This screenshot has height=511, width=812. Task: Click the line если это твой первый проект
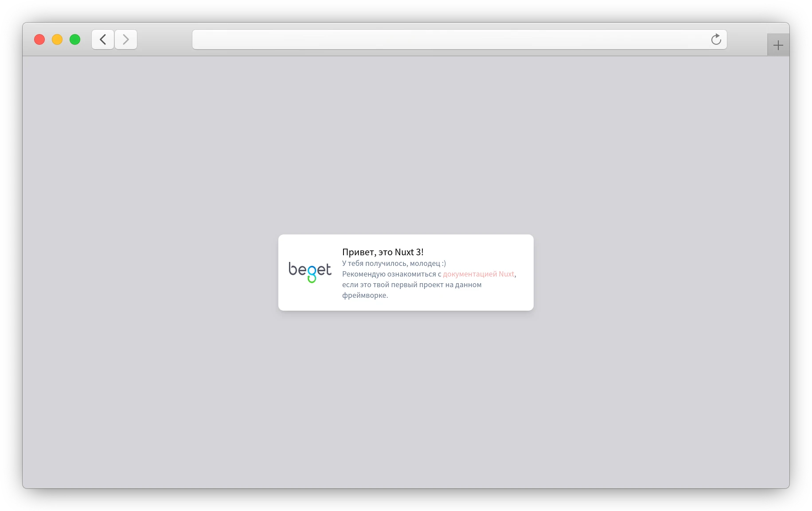pos(411,285)
